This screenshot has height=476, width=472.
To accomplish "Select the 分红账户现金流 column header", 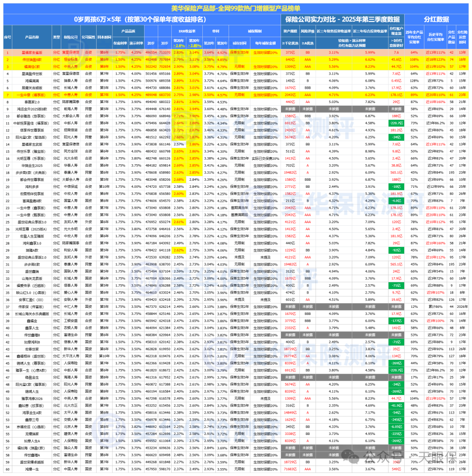I will pyautogui.click(x=396, y=31).
